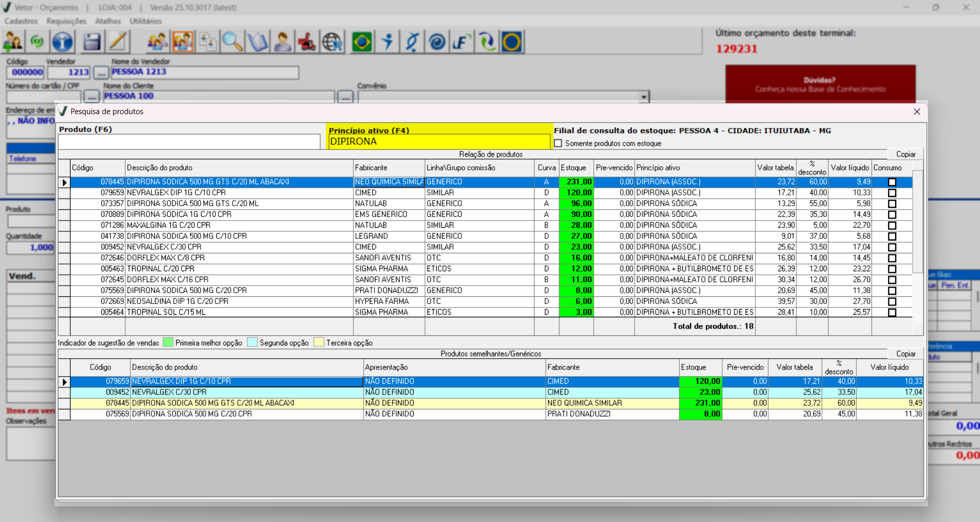Screen dimensions: 980x522
Task: Click the green Primeira melhor opção swatch
Action: pos(168,342)
